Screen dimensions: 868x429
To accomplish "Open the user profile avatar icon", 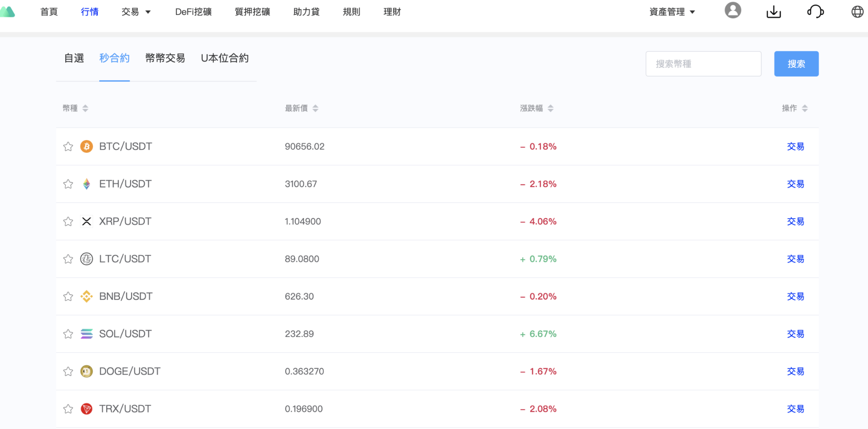I will (x=732, y=10).
